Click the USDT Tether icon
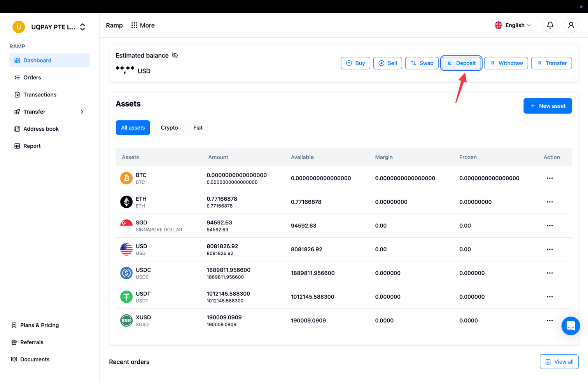Screen dimensions: 588x382 point(126,297)
